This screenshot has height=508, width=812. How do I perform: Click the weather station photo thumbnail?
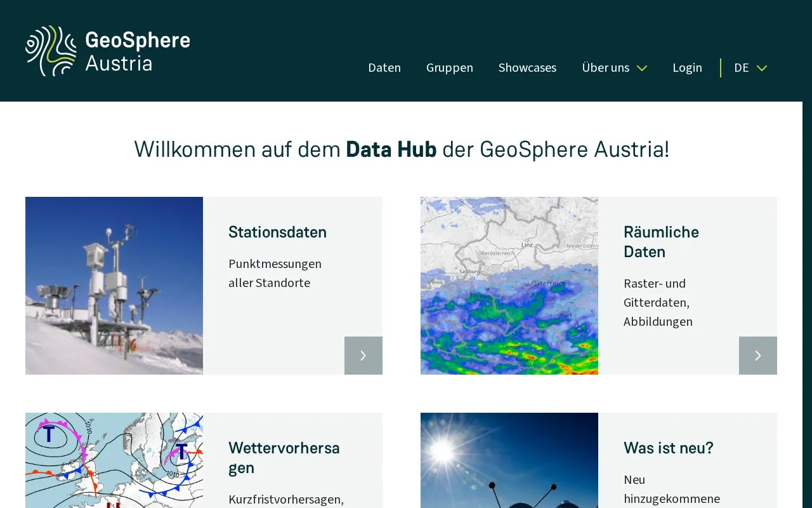point(114,286)
